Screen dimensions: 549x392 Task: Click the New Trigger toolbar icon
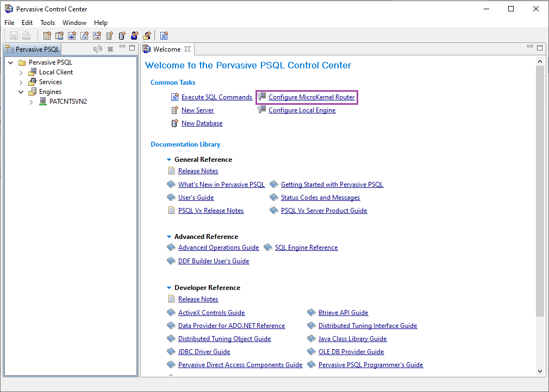[97, 36]
